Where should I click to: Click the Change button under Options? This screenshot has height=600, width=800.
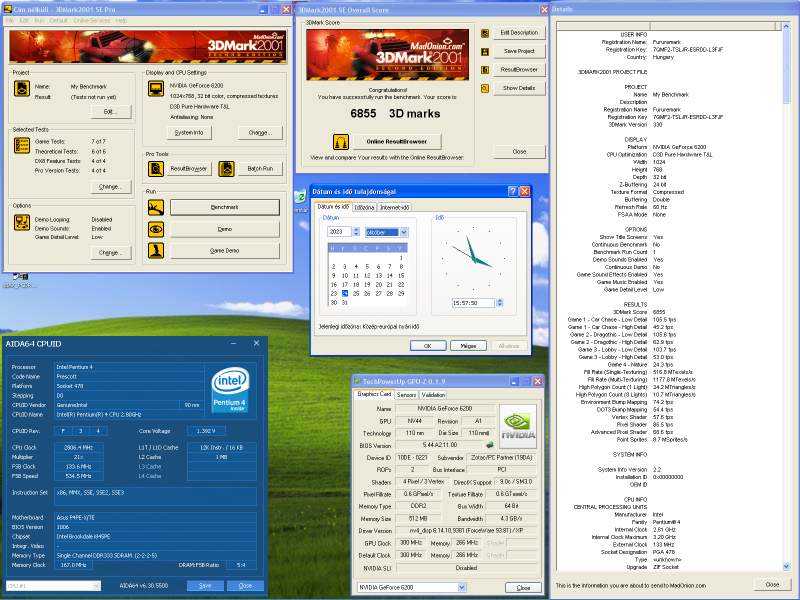(111, 253)
